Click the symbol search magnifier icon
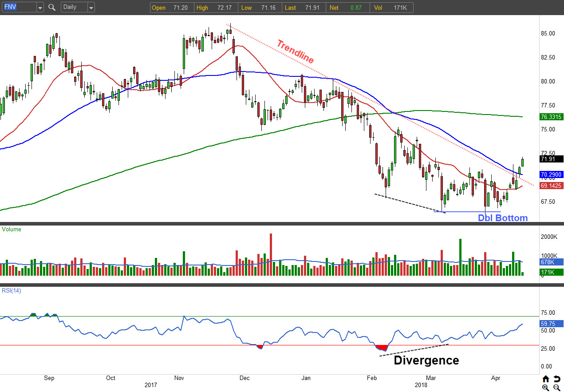The width and height of the screenshot is (564, 392). pos(52,8)
